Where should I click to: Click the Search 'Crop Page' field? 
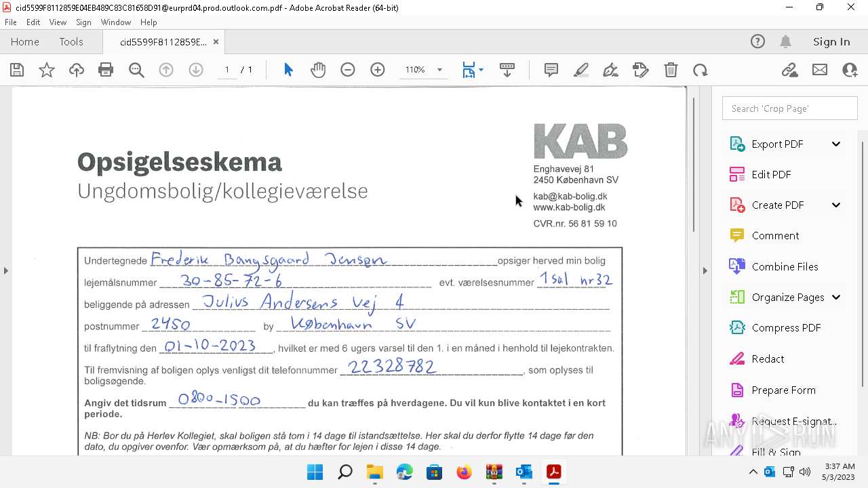(x=790, y=108)
